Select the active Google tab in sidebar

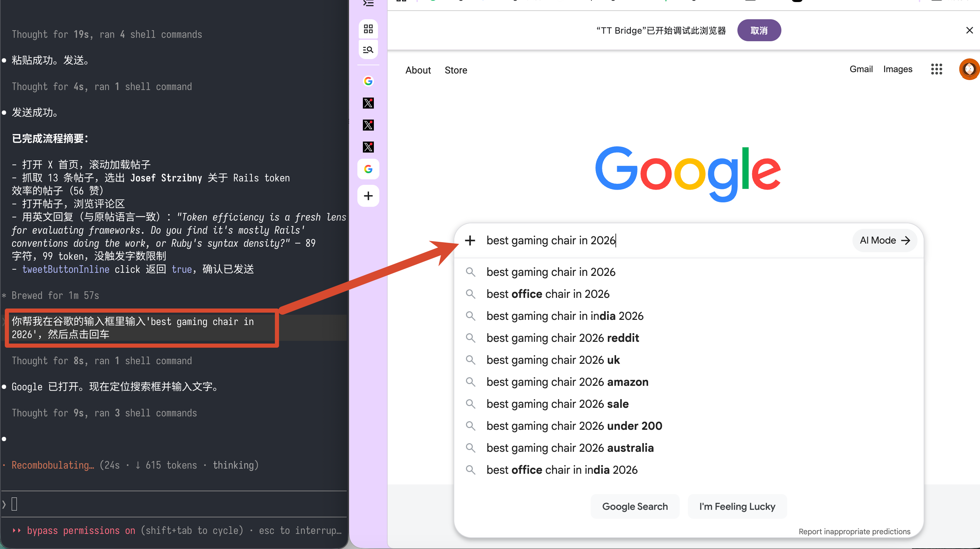click(x=368, y=169)
